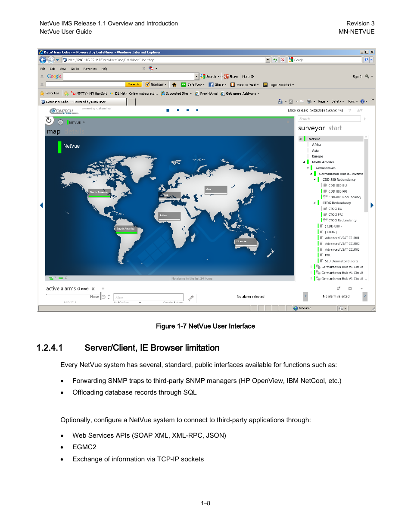The image size is (411, 532).
Task: Collapse the CTOG Redundancy tree node
Action: (314, 203)
